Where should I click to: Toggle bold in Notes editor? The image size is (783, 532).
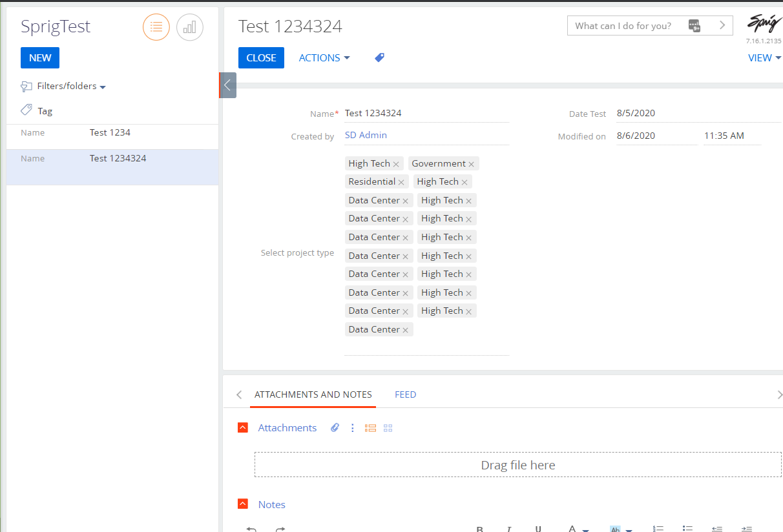click(480, 529)
